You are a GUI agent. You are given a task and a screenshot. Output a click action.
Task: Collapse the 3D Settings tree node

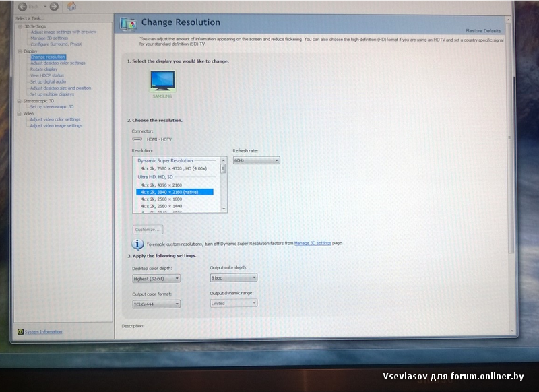pos(20,26)
